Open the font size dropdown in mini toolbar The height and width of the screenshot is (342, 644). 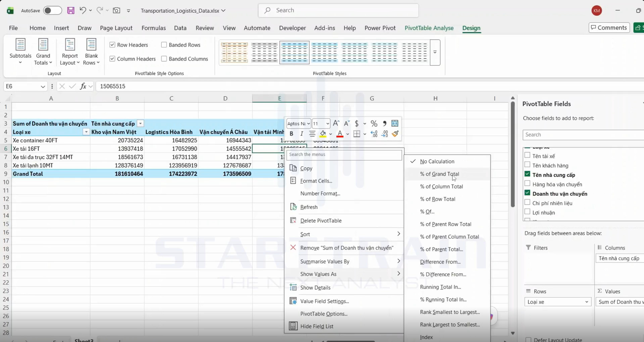coord(328,124)
